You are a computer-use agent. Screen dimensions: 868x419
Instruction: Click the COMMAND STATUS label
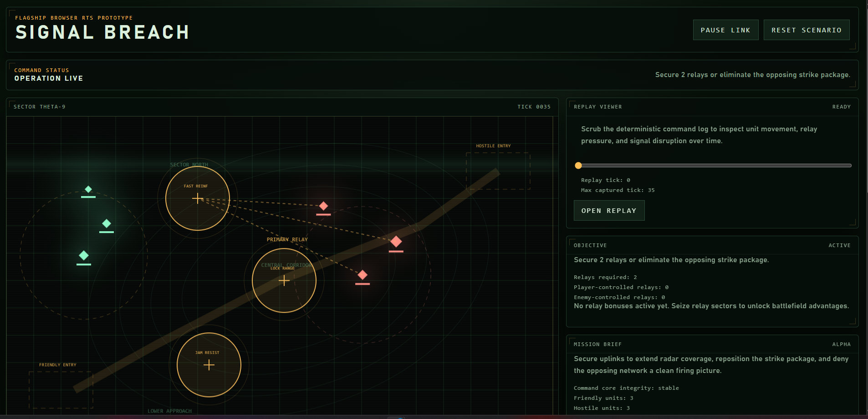(x=41, y=70)
